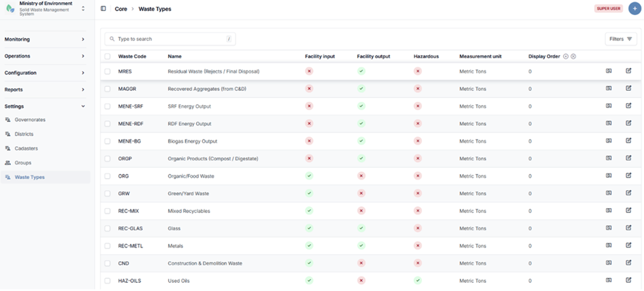Viewport: 644px width, 291px height.
Task: Toggle the sidebar panel icon
Action: click(x=103, y=8)
